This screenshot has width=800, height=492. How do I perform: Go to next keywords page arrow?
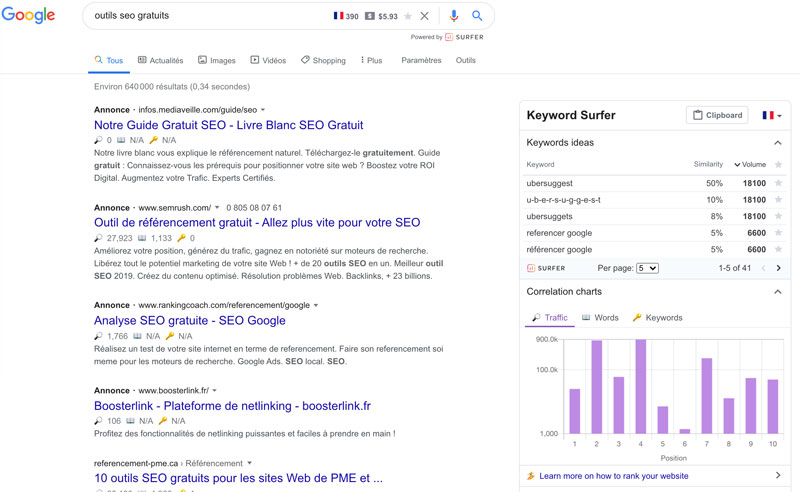[x=779, y=268]
